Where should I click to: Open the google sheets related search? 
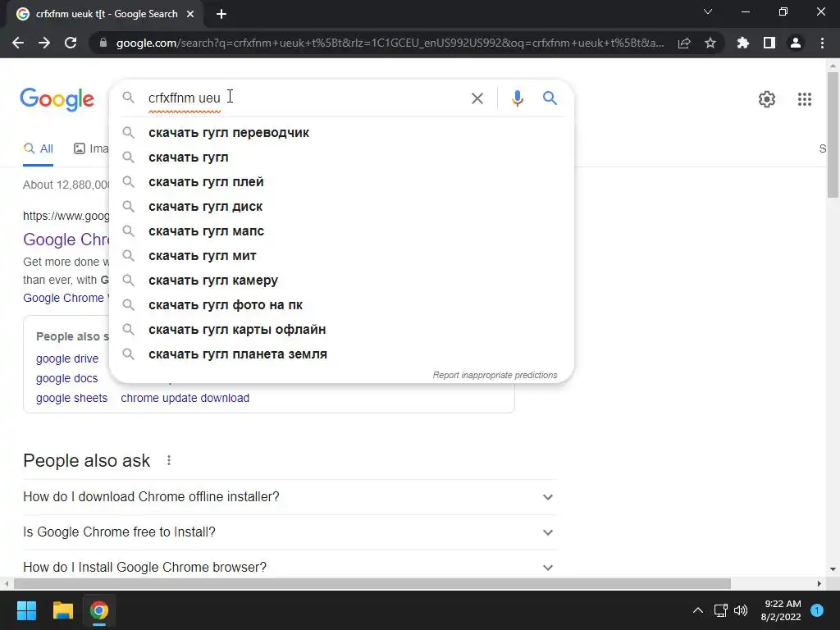tap(72, 398)
